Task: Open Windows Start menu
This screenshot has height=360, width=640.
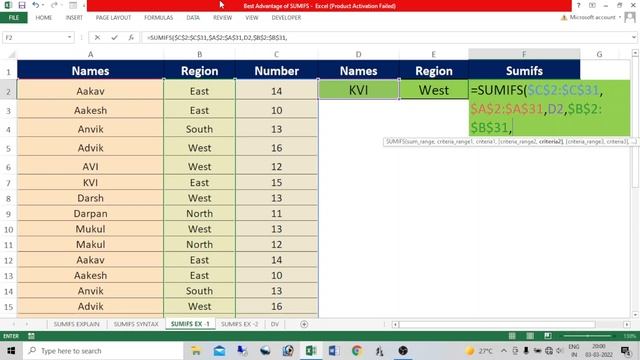Action: pyautogui.click(x=11, y=351)
